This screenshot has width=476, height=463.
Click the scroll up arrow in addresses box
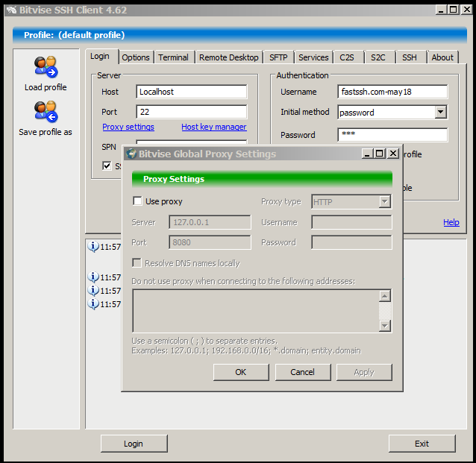tap(385, 296)
